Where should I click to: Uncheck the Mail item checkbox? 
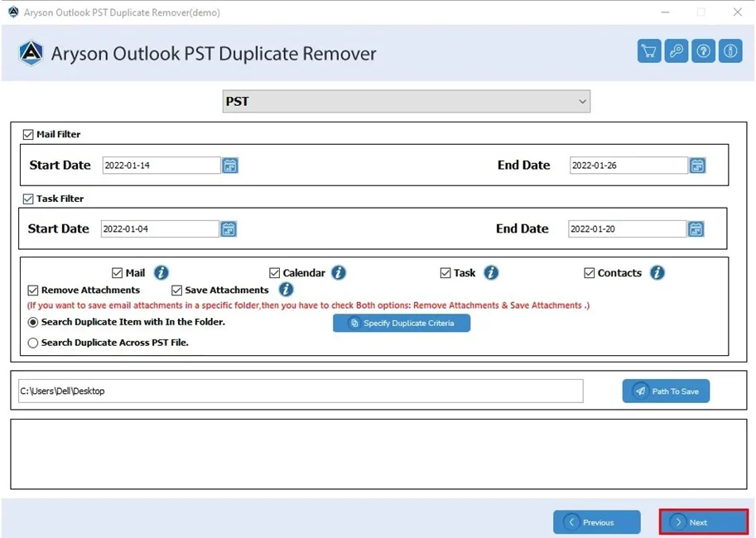(x=117, y=273)
